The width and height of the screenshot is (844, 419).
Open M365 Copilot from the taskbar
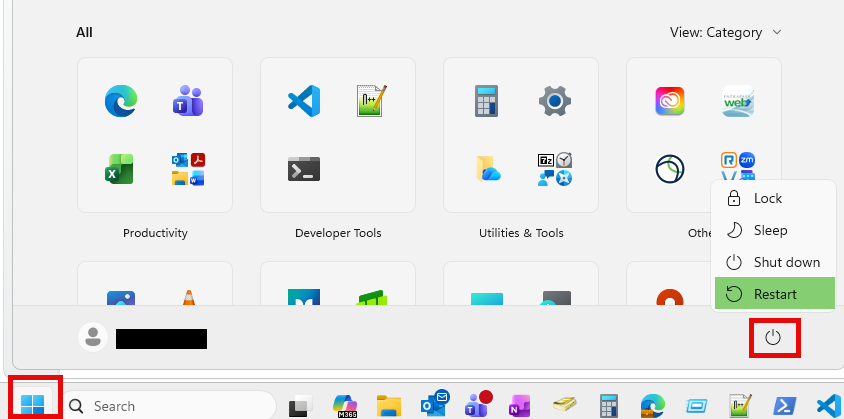(x=344, y=406)
